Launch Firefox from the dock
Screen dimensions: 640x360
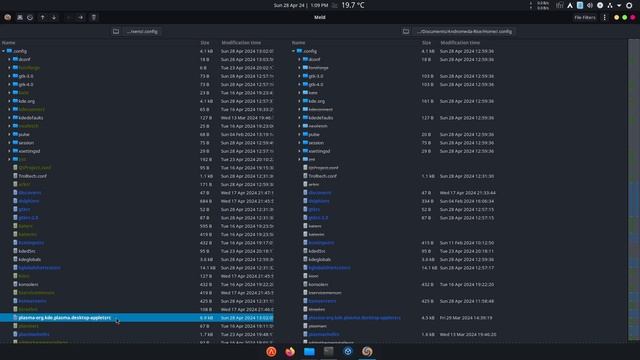(290, 351)
